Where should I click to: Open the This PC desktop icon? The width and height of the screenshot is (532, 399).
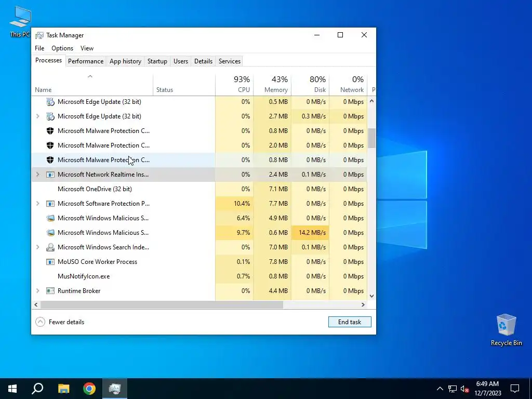point(20,21)
